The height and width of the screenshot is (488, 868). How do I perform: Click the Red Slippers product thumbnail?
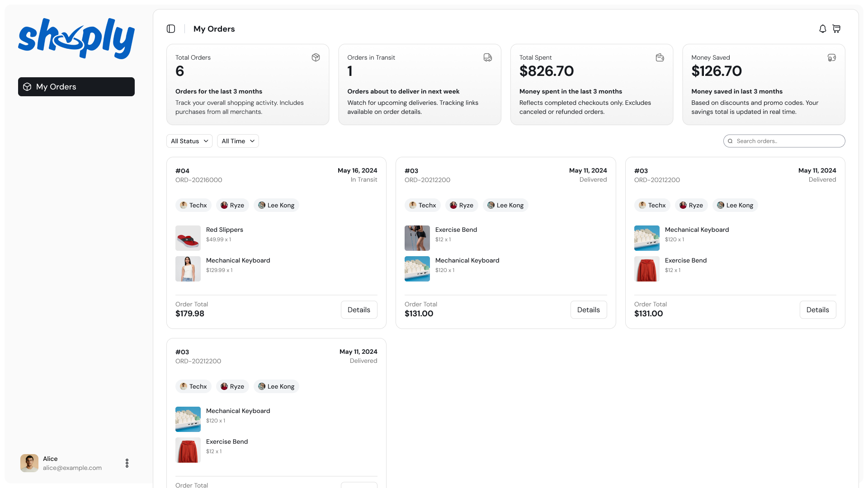tap(188, 238)
